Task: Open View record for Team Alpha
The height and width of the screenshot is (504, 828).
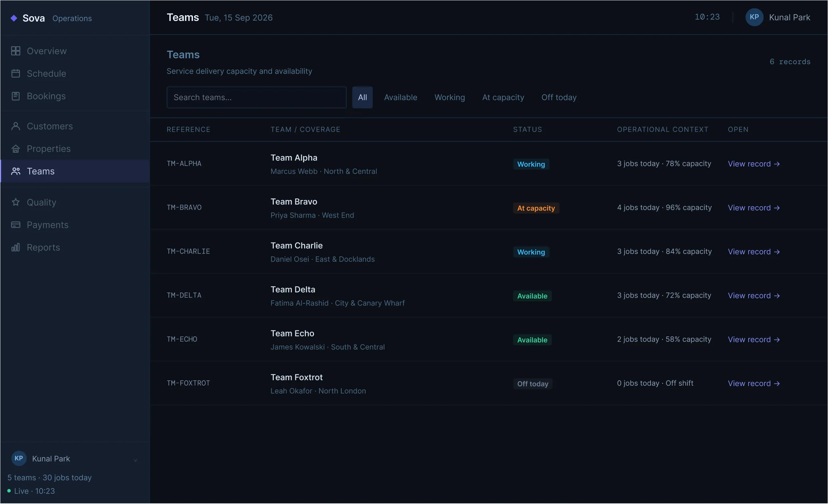Action: pos(754,164)
